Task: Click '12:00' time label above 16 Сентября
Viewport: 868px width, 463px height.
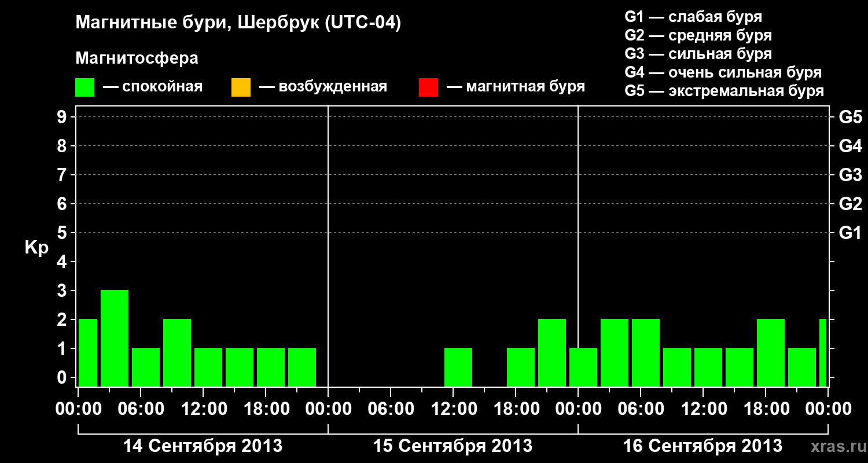Action: click(703, 409)
